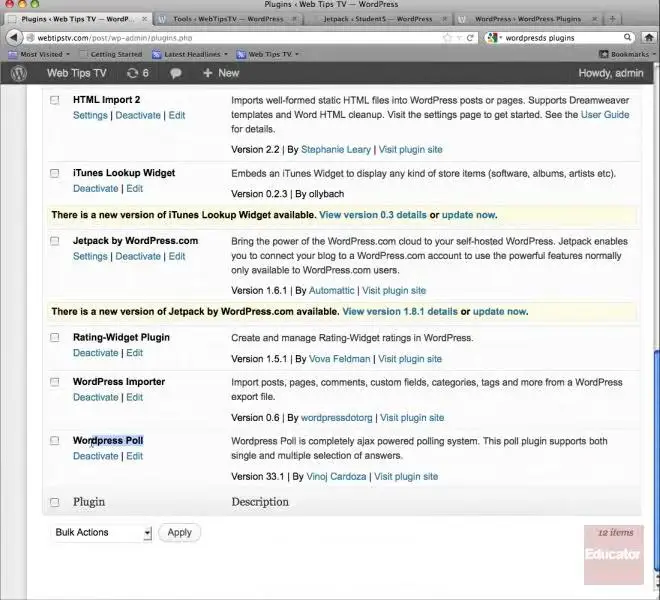Check the HTML Import 2 checkbox

55,100
